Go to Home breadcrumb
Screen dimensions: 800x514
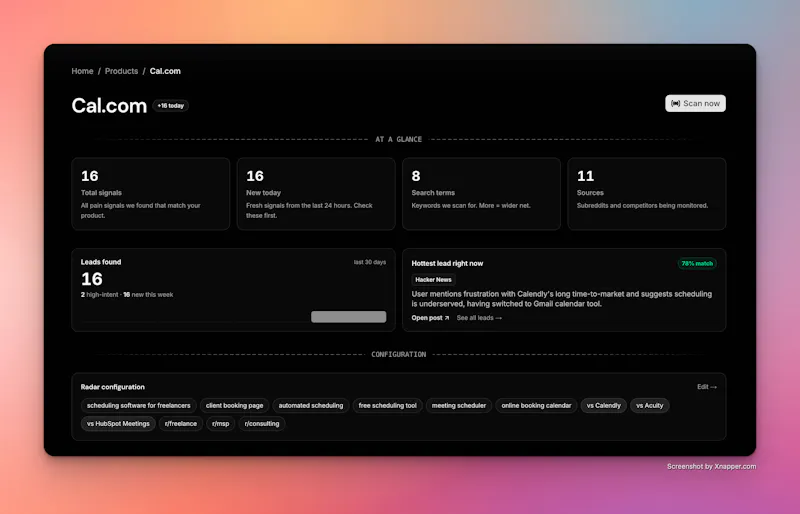pyautogui.click(x=82, y=71)
